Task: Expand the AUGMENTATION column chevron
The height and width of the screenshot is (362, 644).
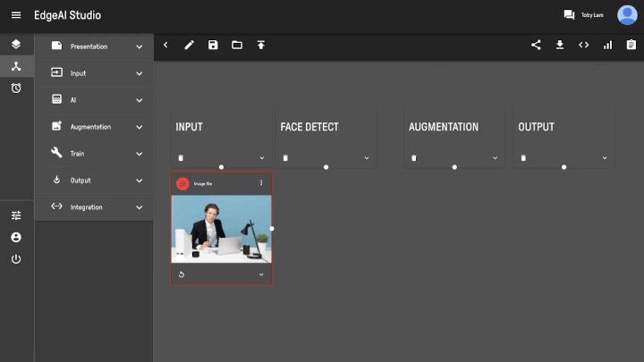Action: coord(495,158)
